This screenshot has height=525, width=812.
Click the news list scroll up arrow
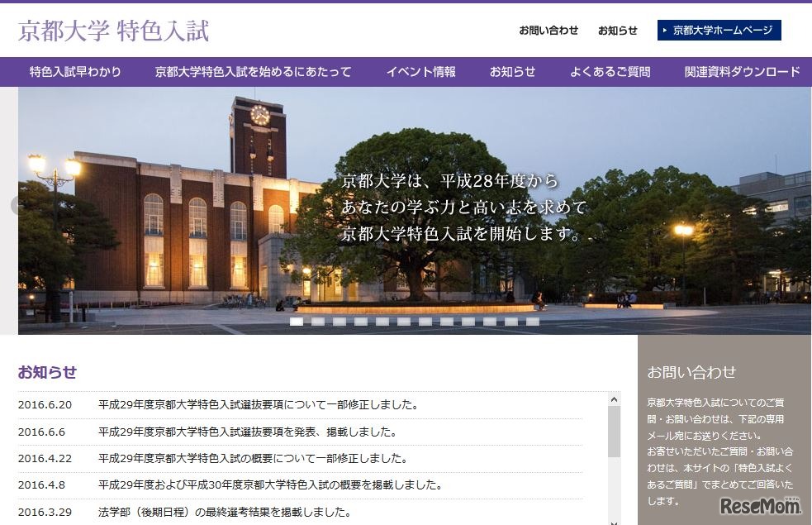tap(615, 399)
